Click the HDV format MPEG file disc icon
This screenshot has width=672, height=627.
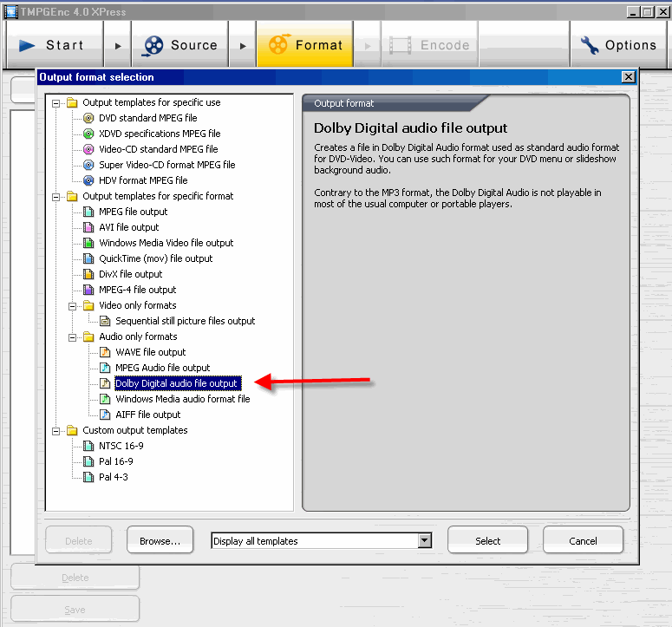tap(88, 180)
